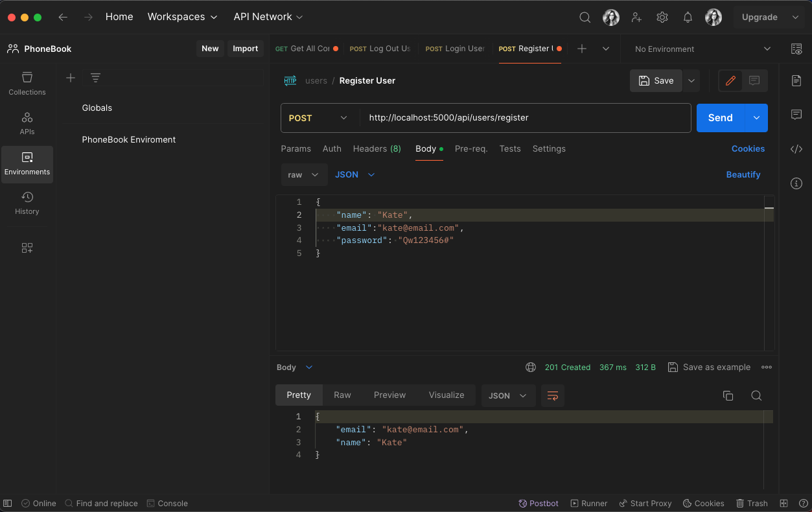
Task: Copy the response body
Action: pos(728,395)
